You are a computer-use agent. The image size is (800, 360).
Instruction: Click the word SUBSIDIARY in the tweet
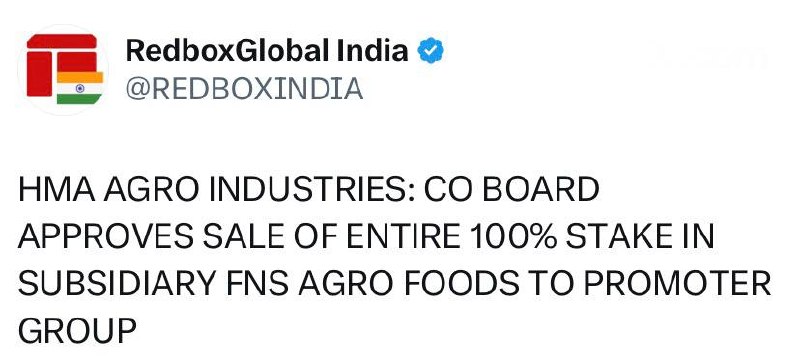point(117,284)
